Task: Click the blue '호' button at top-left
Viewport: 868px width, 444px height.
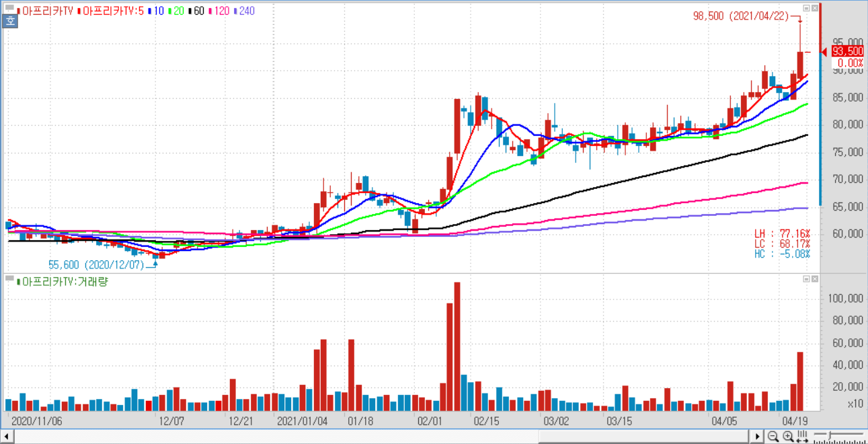Action: pos(10,22)
